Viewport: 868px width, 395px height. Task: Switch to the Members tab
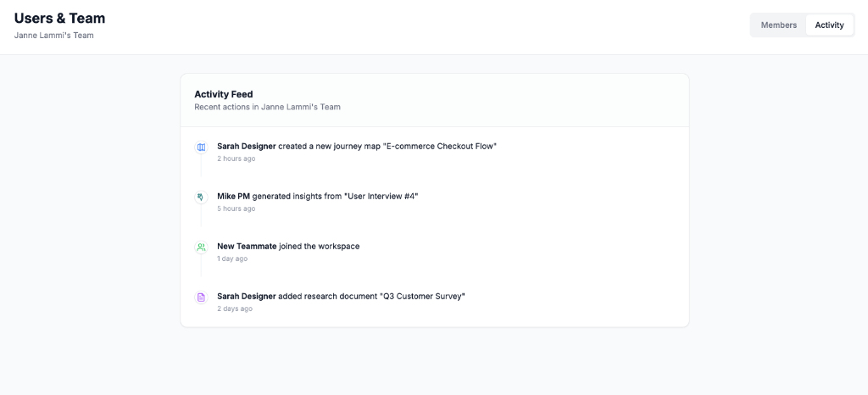pos(778,25)
